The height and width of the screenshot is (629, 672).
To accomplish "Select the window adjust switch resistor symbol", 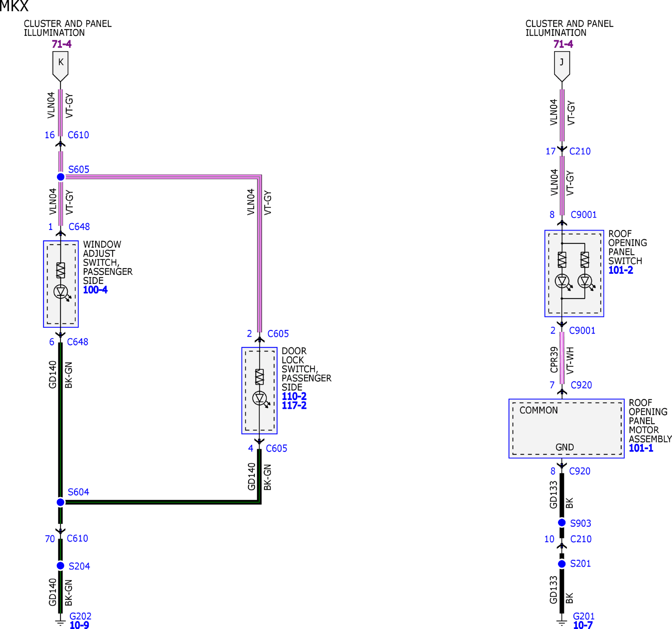I will [x=61, y=270].
